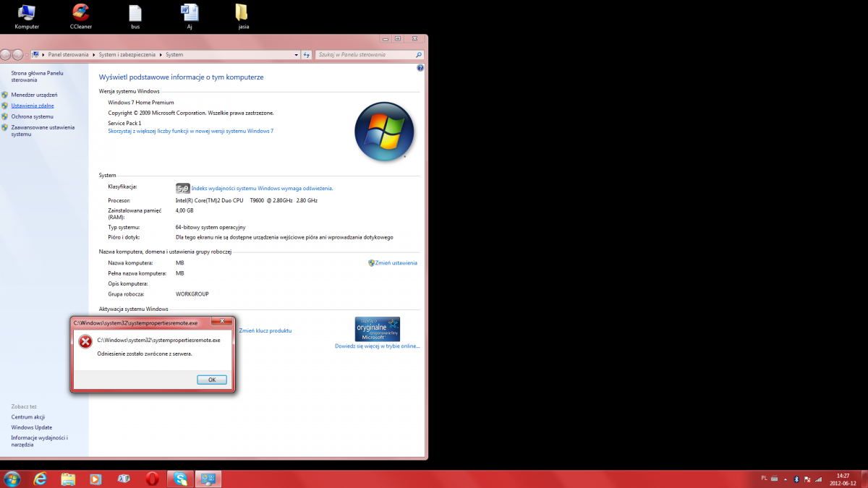This screenshot has height=488, width=868.
Task: Open Ochrona systemu
Action: [x=32, y=116]
